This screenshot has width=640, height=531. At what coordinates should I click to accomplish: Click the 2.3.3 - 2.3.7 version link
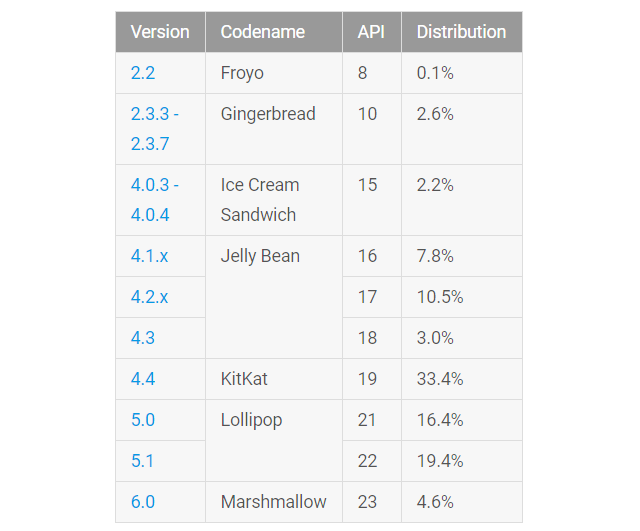coord(154,129)
